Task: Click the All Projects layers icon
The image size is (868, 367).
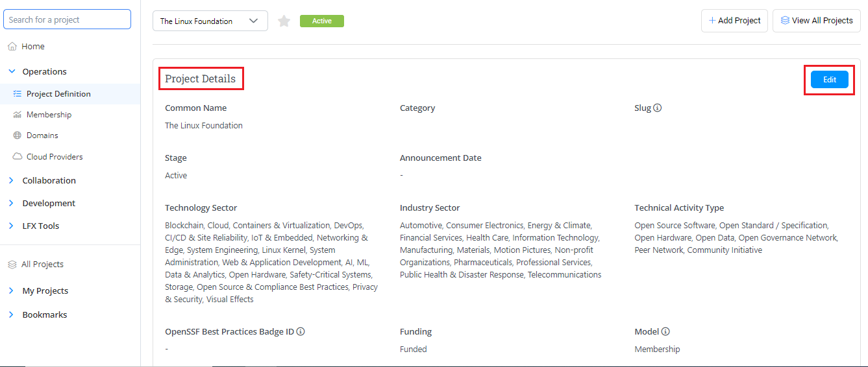Action: pos(12,265)
